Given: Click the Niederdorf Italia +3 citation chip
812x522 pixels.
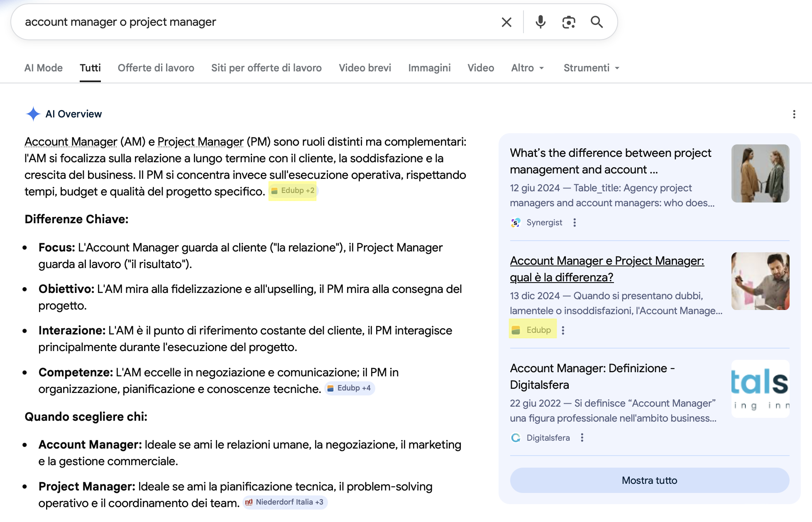Looking at the screenshot, I should 285,502.
